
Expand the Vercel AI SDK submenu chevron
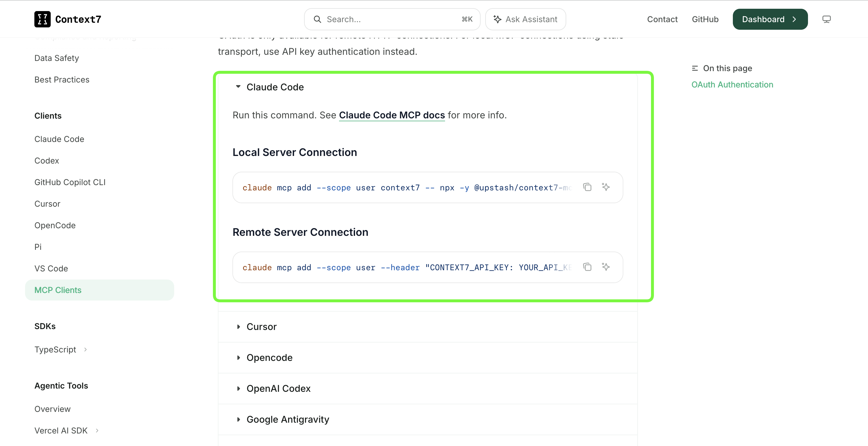(x=97, y=431)
